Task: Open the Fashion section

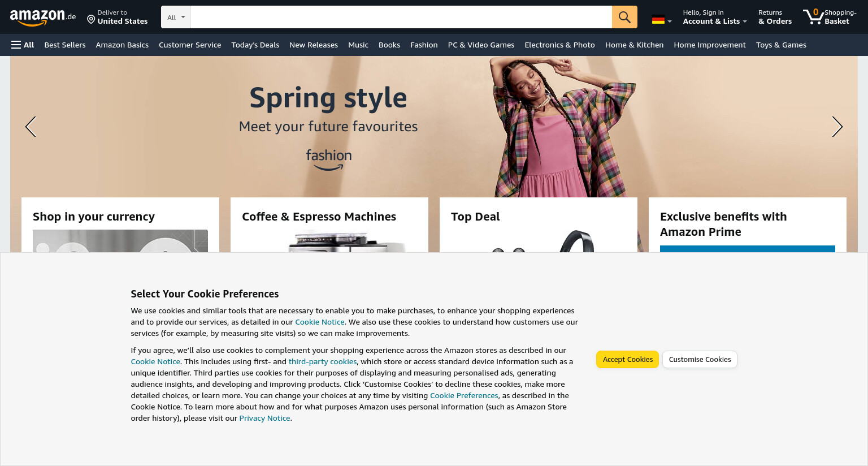Action: point(424,45)
